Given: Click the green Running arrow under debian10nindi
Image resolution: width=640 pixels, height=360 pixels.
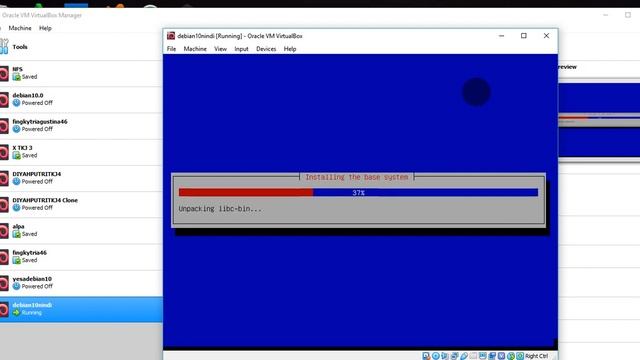Looking at the screenshot, I should pyautogui.click(x=16, y=313).
